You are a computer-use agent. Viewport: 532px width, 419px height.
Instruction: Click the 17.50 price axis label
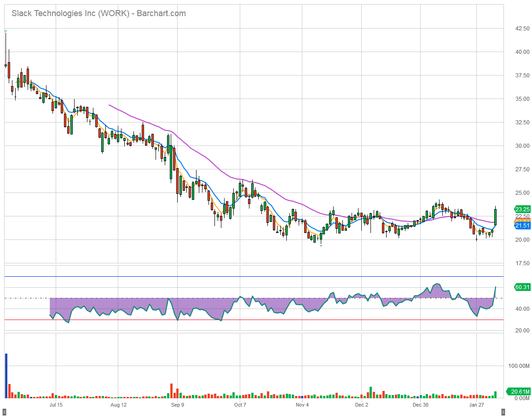[x=522, y=263]
